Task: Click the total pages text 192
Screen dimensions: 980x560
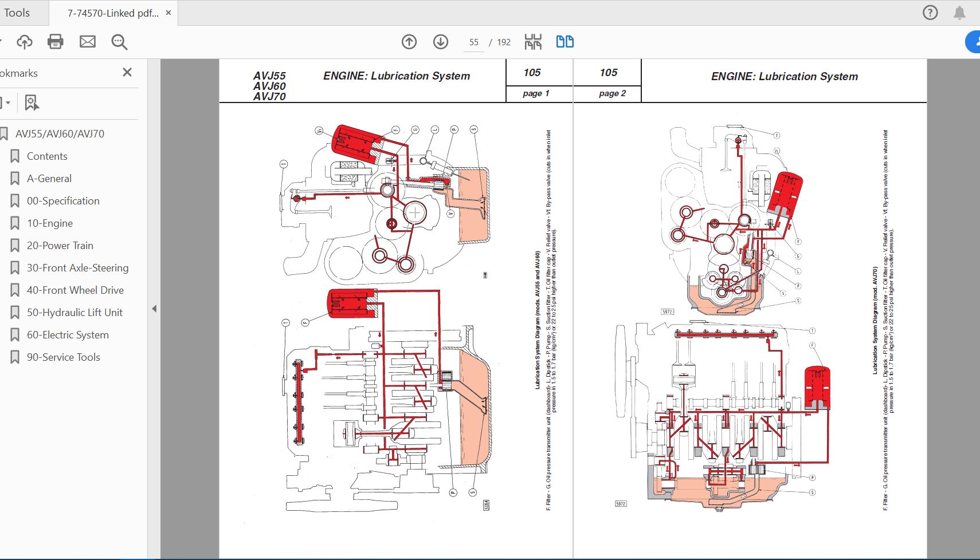Action: pos(504,42)
